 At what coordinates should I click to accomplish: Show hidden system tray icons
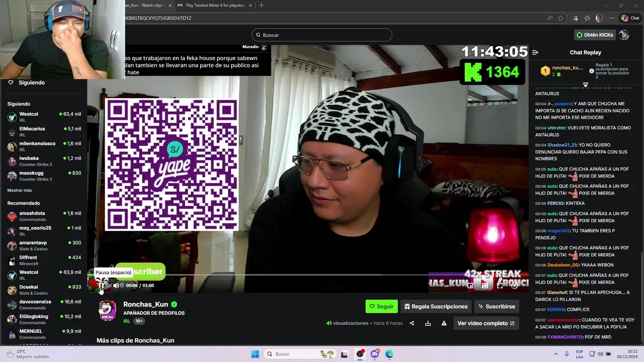pos(556,354)
